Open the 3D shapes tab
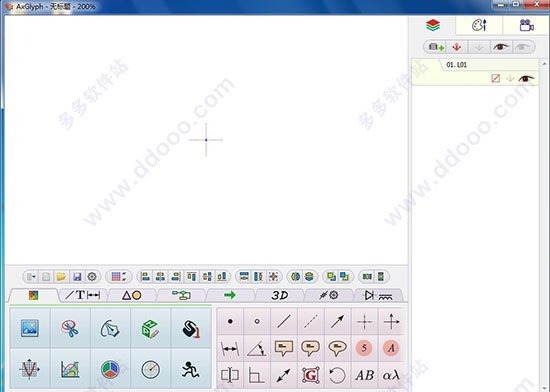The height and width of the screenshot is (392, 550). (280, 295)
